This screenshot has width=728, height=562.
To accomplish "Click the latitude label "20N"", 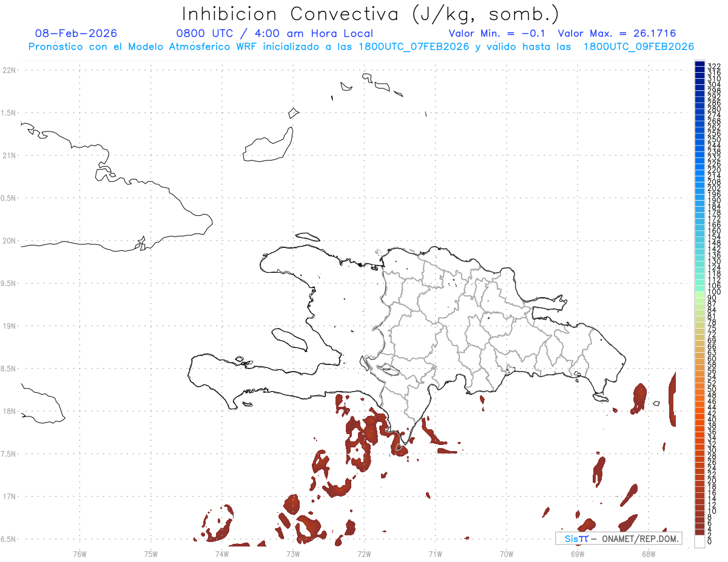I will tap(9, 241).
